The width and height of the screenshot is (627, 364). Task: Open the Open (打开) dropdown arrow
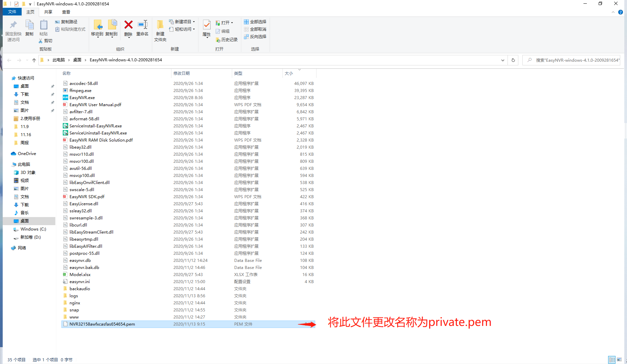tap(232, 23)
